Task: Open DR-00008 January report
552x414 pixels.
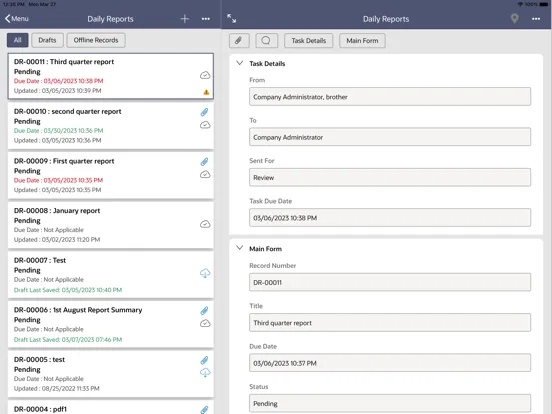Action: pyautogui.click(x=111, y=225)
